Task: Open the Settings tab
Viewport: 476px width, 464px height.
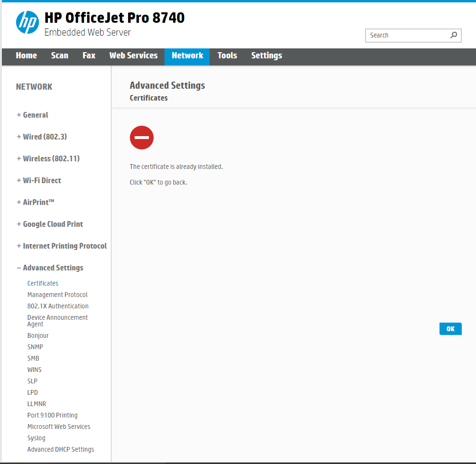Action: coord(266,56)
